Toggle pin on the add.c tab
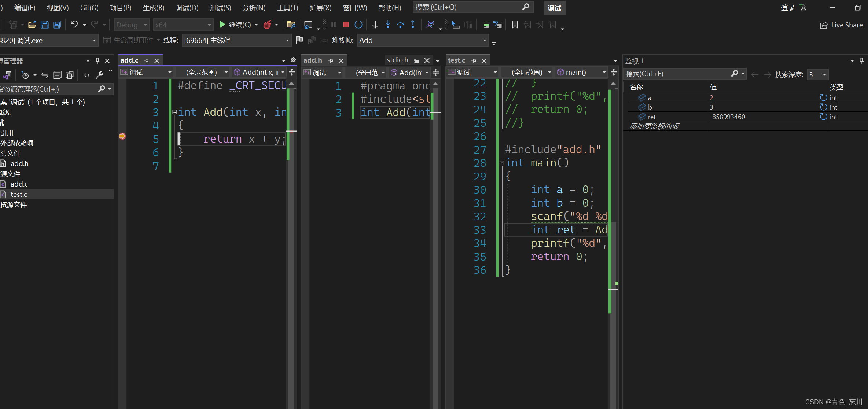Image resolution: width=868 pixels, height=409 pixels. 147,61
